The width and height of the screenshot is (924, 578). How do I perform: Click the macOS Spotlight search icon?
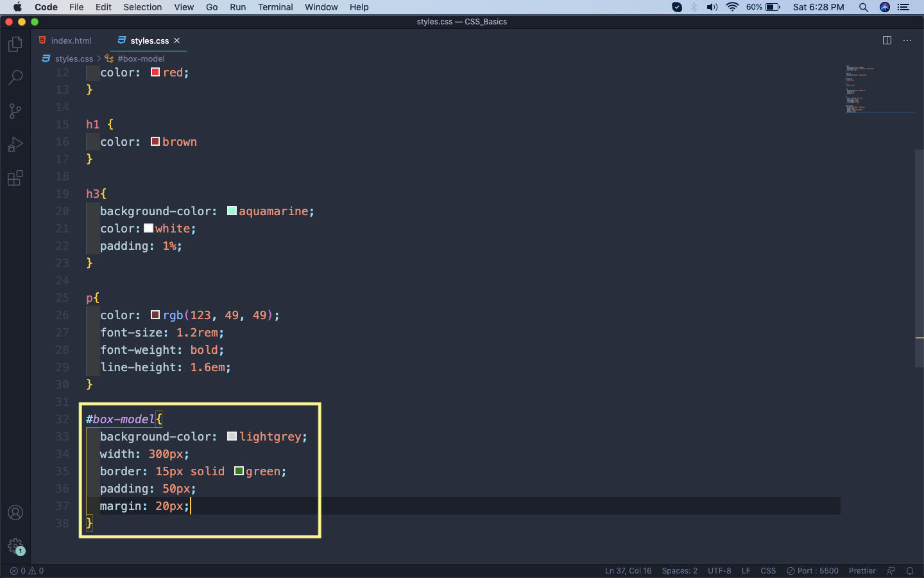[864, 7]
